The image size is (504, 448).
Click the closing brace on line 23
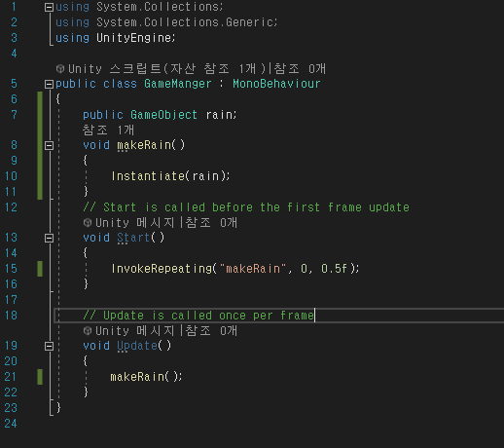point(58,408)
